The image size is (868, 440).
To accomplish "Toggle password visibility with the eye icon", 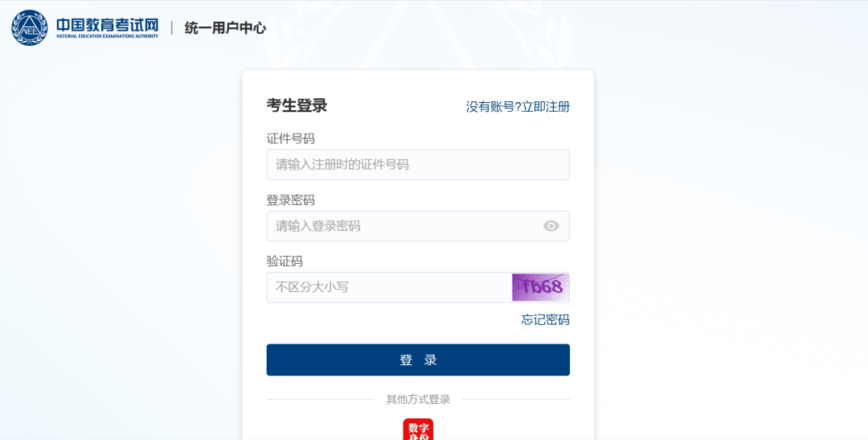I will [551, 226].
